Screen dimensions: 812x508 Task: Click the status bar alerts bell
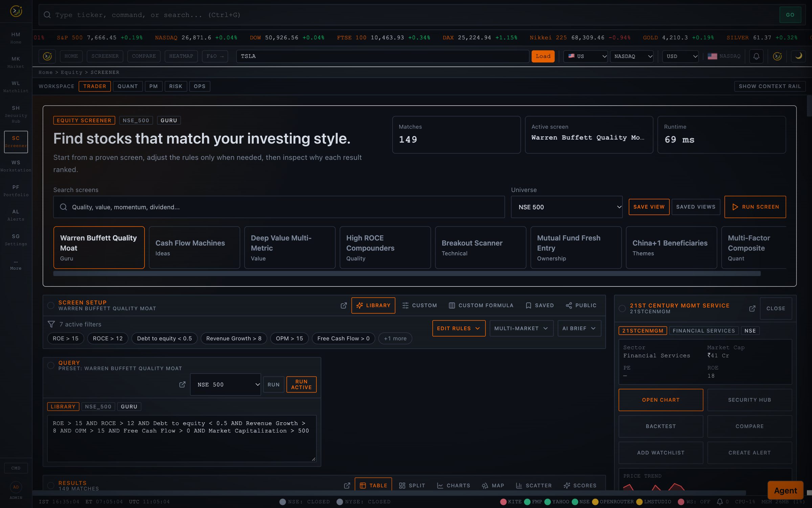coord(720,502)
